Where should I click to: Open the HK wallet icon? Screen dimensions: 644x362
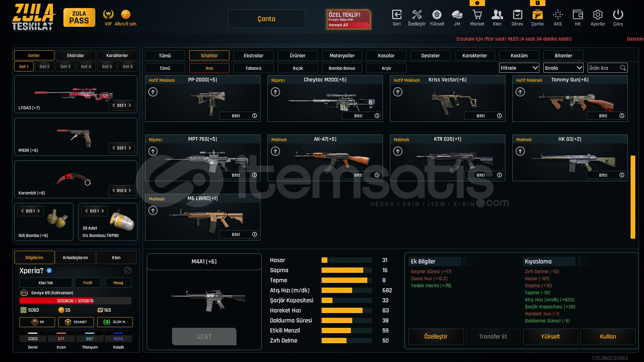coord(578,14)
